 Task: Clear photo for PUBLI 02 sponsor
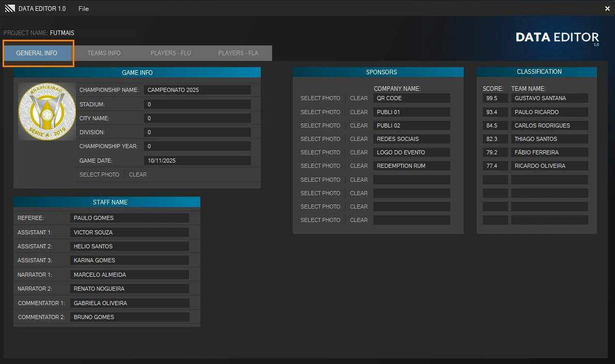(x=359, y=125)
